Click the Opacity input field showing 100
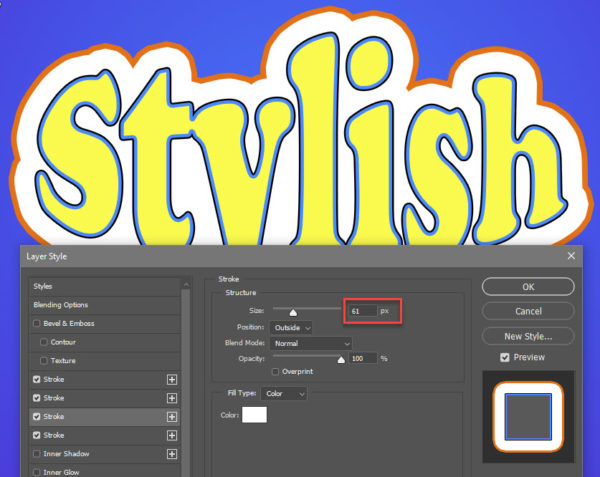Image resolution: width=600 pixels, height=477 pixels. (362, 358)
